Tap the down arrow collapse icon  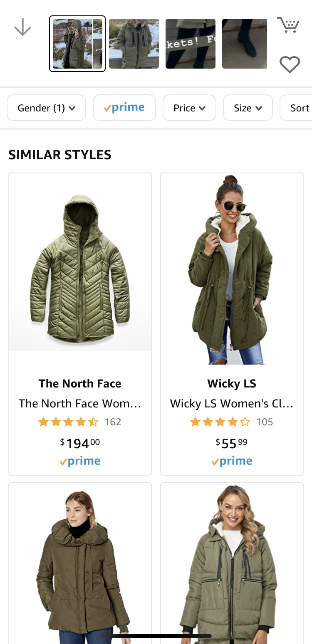pos(23,27)
